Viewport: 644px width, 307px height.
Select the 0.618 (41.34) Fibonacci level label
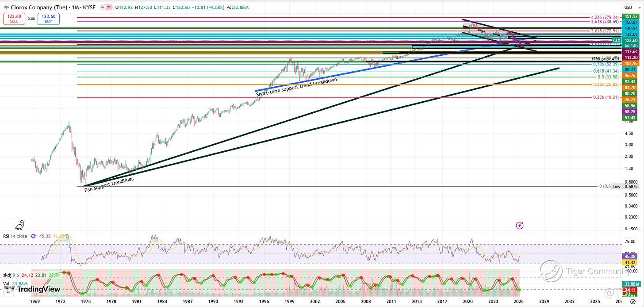[606, 71]
